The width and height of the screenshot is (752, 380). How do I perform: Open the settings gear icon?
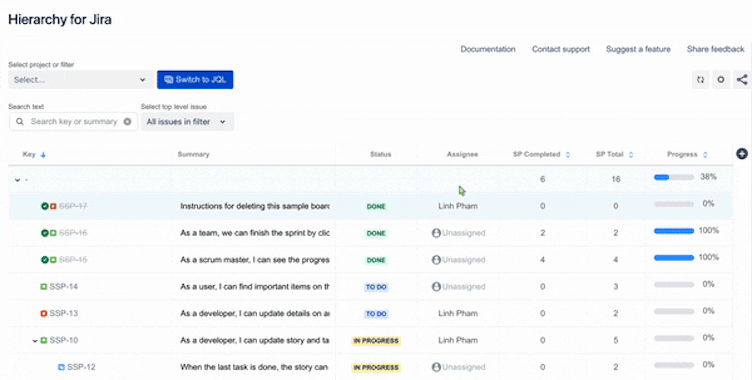[x=721, y=80]
